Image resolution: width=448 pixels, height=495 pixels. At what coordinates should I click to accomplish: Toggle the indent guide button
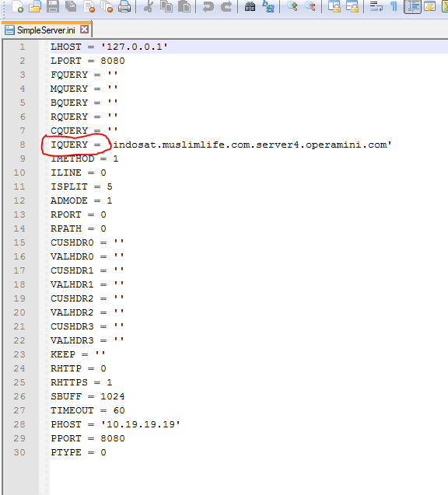click(412, 6)
